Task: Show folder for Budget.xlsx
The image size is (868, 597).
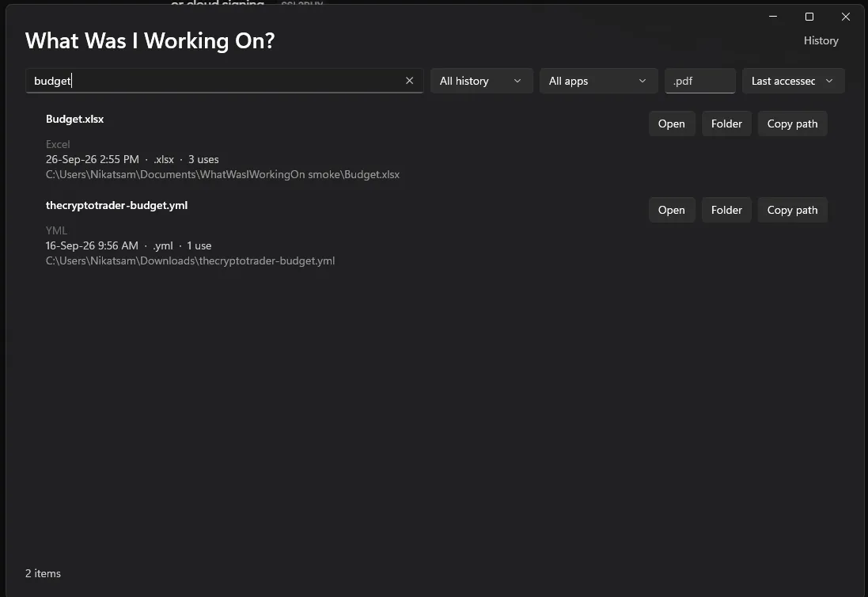Action: [x=726, y=124]
